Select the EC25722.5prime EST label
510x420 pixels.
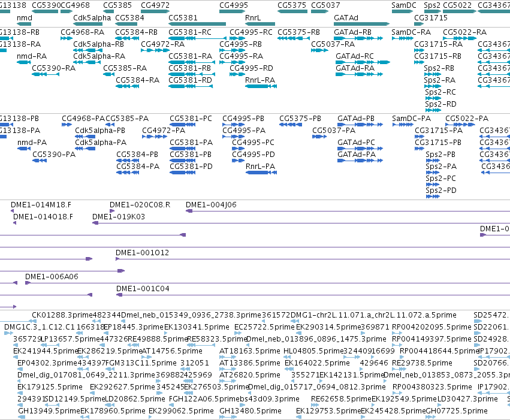point(264,327)
